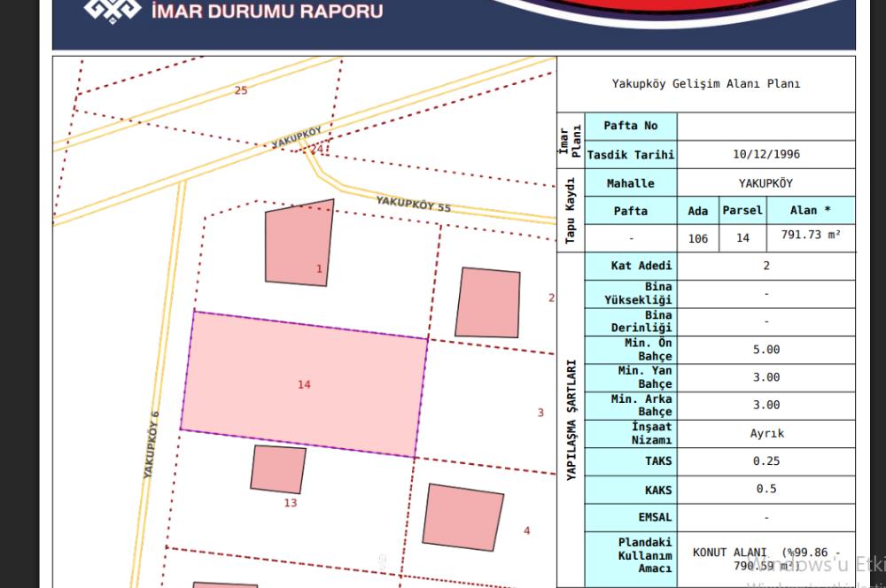Click the Tasdik Tarihi date 10/12/1996
This screenshot has width=886, height=588.
(766, 154)
